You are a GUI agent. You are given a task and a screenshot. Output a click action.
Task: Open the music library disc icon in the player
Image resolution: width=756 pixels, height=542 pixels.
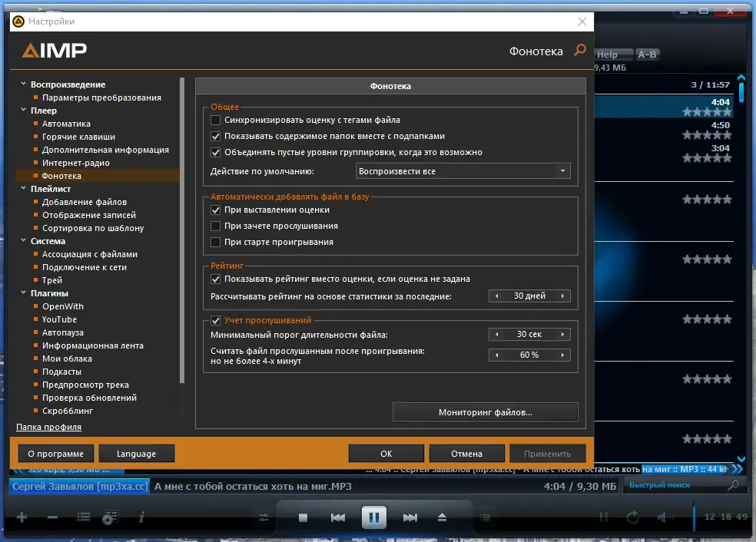point(111,517)
